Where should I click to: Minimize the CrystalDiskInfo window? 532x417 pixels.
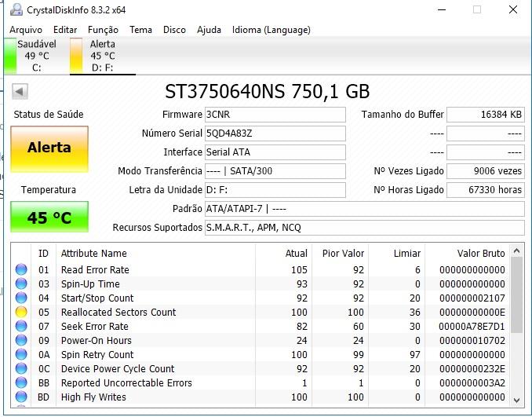pyautogui.click(x=442, y=10)
